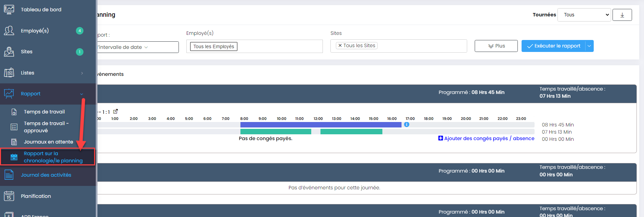Open the intervalle de date dropdown
This screenshot has height=217, width=644.
click(137, 47)
